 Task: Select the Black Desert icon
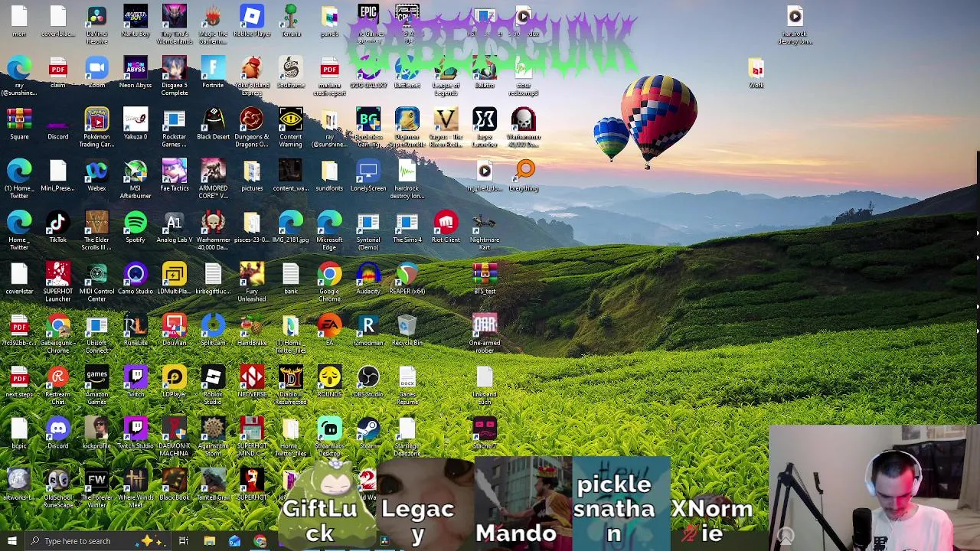[x=213, y=125]
